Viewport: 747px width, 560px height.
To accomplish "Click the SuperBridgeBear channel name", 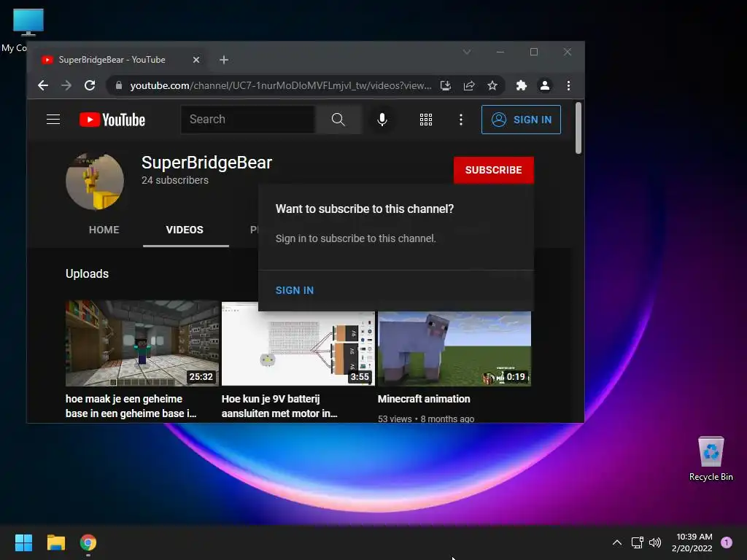I will pyautogui.click(x=206, y=163).
